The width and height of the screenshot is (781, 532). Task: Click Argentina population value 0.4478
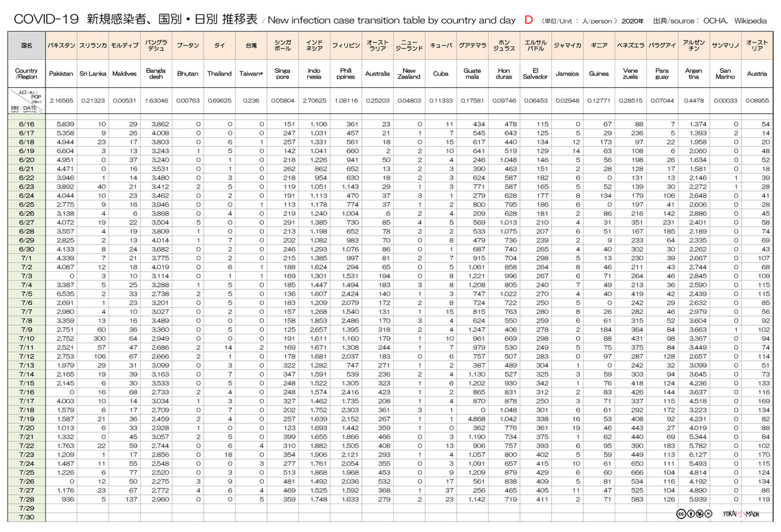[x=693, y=101]
